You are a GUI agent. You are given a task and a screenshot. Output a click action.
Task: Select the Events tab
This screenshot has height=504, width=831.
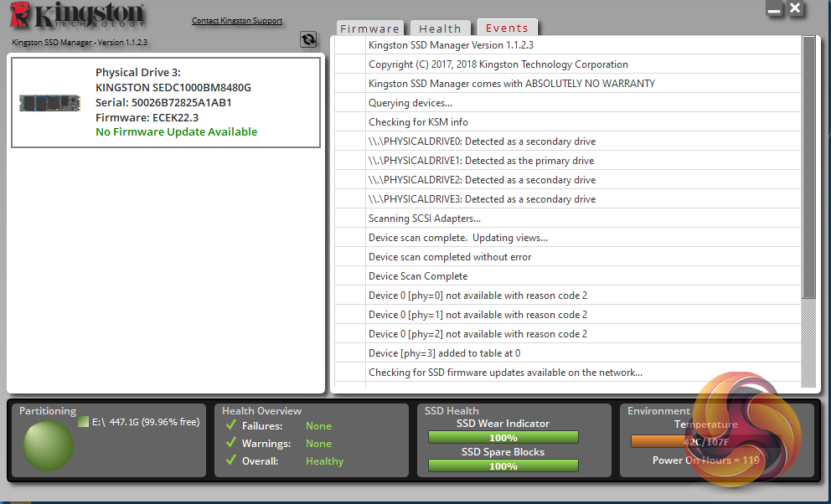click(507, 28)
